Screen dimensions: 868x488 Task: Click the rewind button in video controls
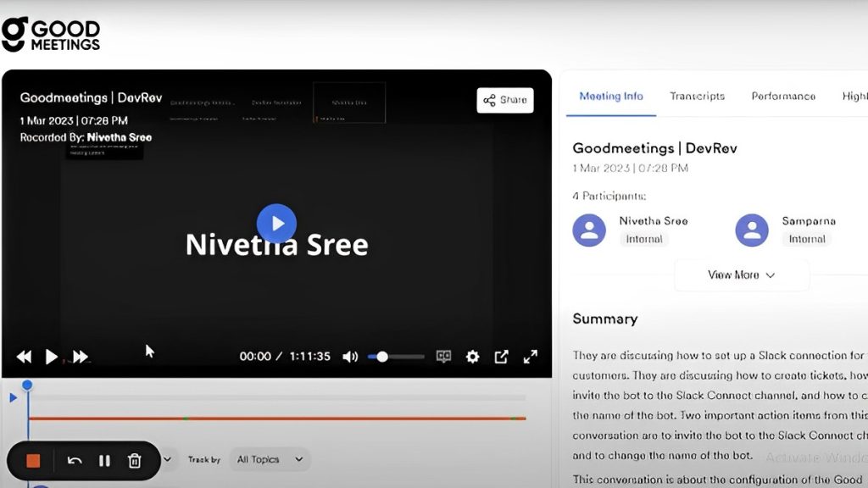point(25,357)
